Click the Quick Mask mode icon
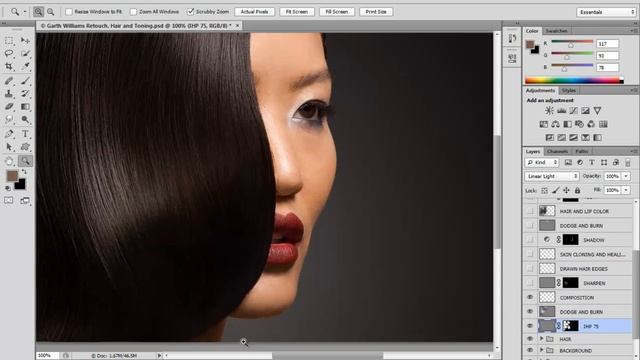Viewport: 640px width, 360px height. [x=9, y=200]
